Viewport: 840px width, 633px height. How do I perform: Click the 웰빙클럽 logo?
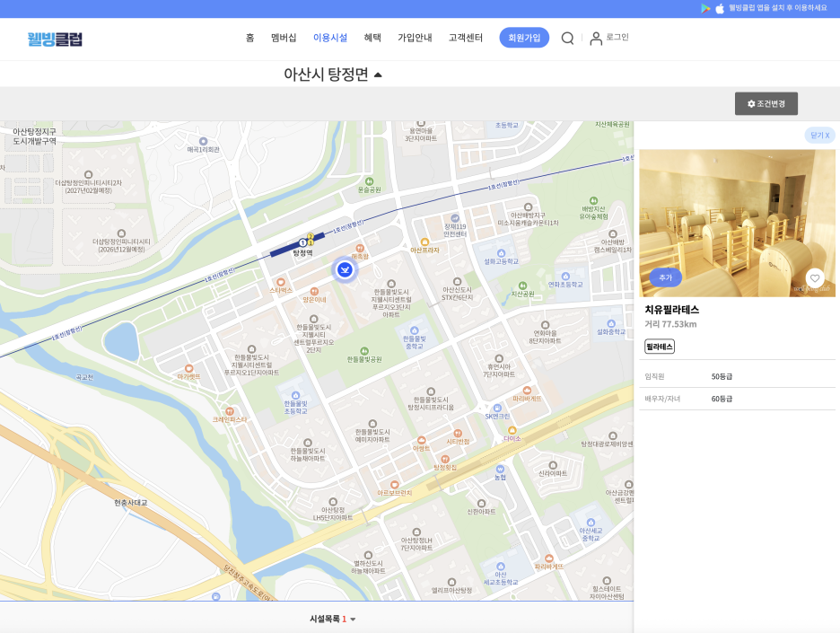pos(55,39)
